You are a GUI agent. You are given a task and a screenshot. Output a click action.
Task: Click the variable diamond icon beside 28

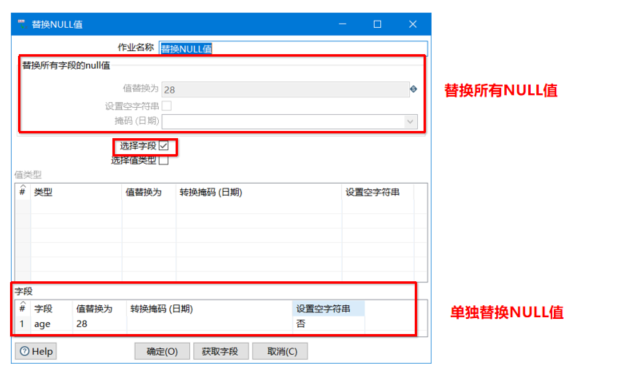(x=414, y=89)
